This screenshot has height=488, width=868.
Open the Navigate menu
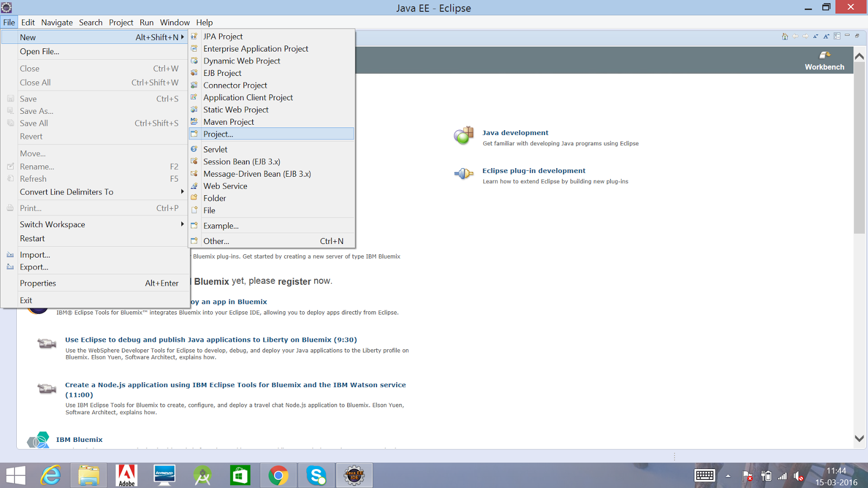[57, 22]
